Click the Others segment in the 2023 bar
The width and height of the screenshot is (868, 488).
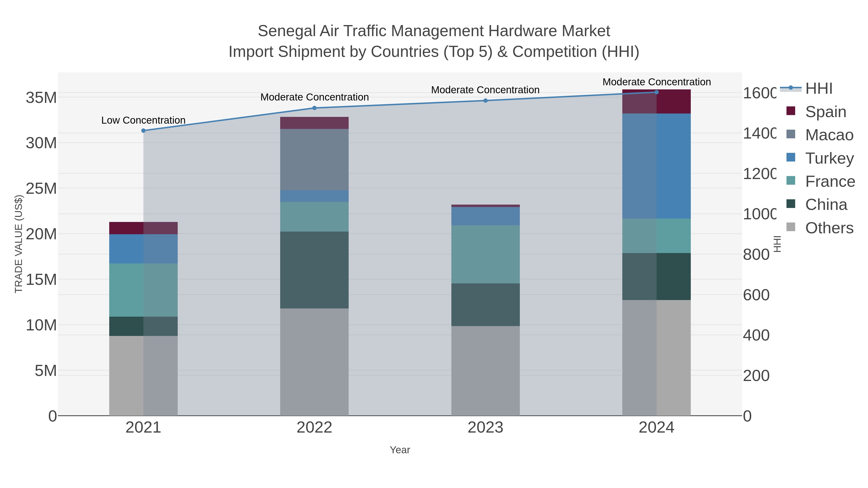486,371
